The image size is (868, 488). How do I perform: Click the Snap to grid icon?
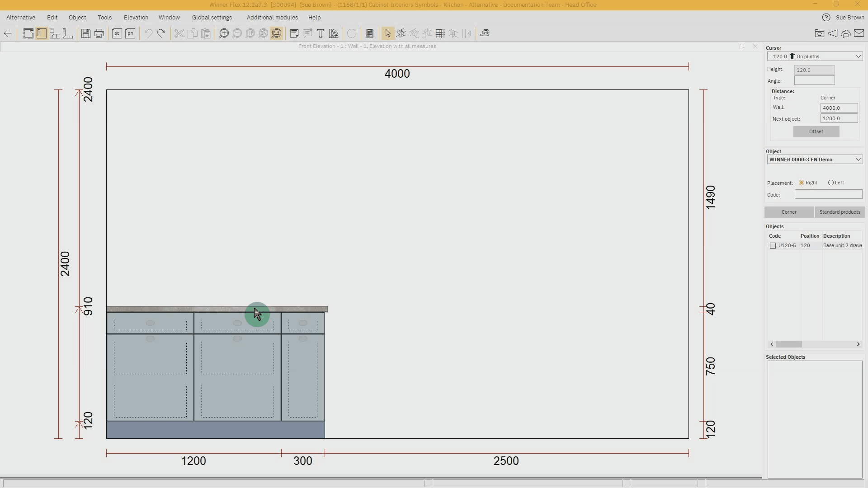click(439, 33)
